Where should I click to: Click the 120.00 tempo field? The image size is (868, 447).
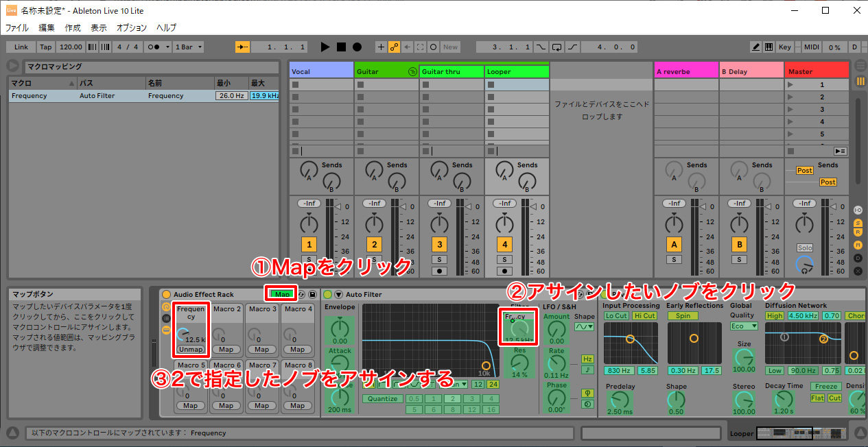click(x=71, y=47)
